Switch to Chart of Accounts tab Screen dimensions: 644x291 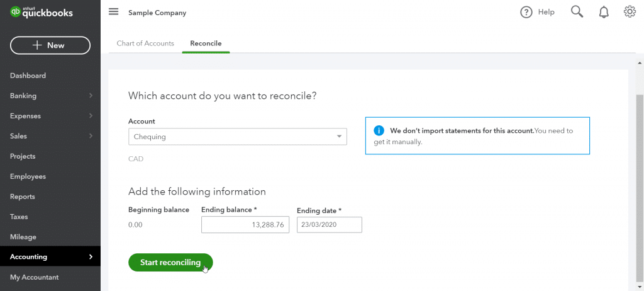tap(145, 43)
